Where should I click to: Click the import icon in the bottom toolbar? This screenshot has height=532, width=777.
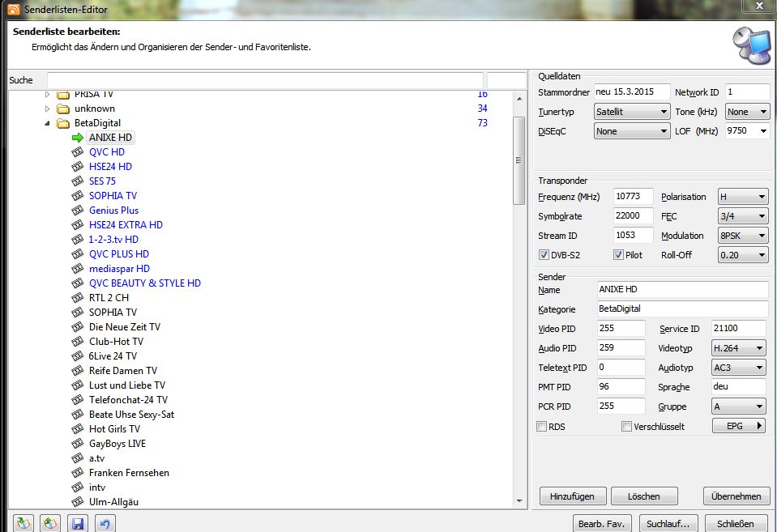point(23,523)
